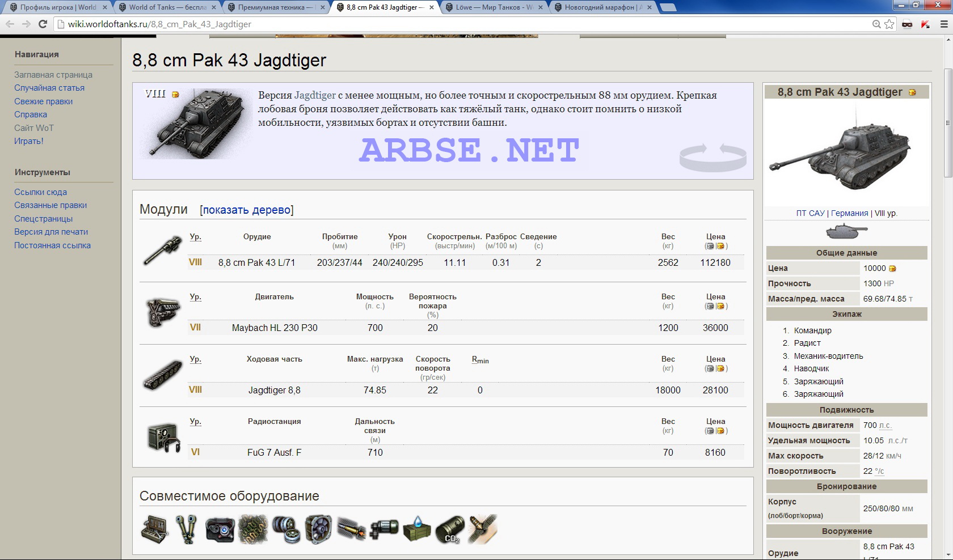The height and width of the screenshot is (560, 953).
Task: Click the CO2 fuel tank filling icon
Action: [450, 529]
